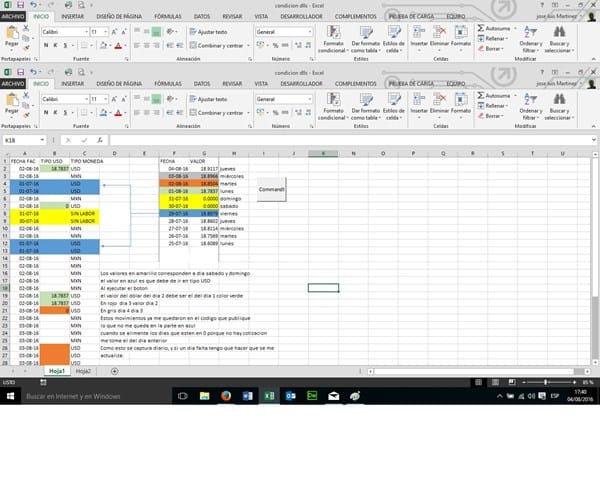Launch Dreamweaver from the taskbar
This screenshot has height=501, width=600.
312,397
